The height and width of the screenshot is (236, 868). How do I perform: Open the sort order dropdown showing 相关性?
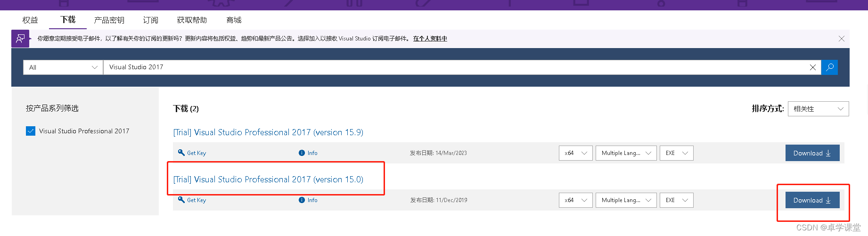tap(818, 109)
